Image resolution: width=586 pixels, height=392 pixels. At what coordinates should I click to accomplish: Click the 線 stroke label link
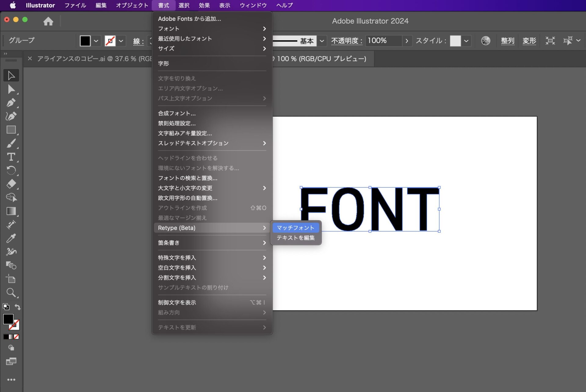138,41
